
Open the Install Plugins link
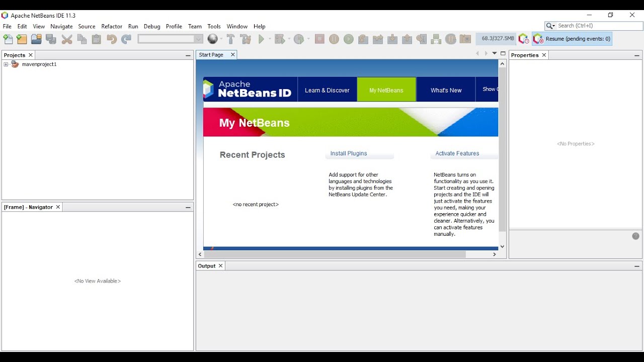coord(349,153)
